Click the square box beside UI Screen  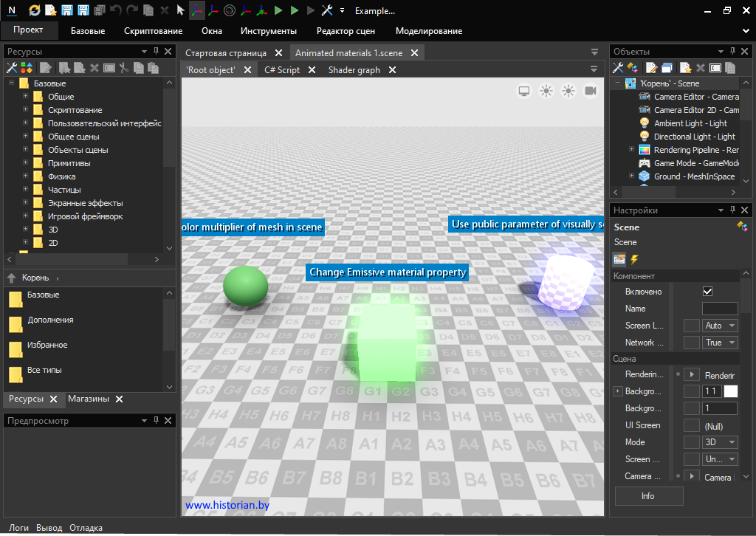691,425
